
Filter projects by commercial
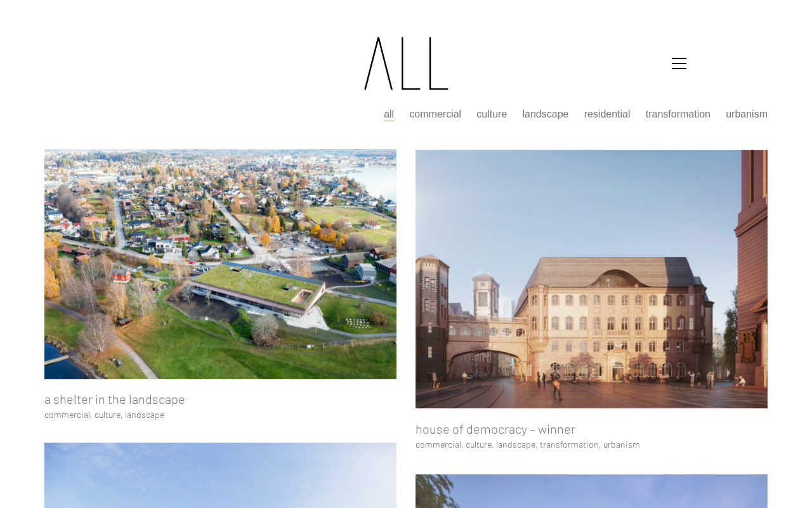click(435, 114)
